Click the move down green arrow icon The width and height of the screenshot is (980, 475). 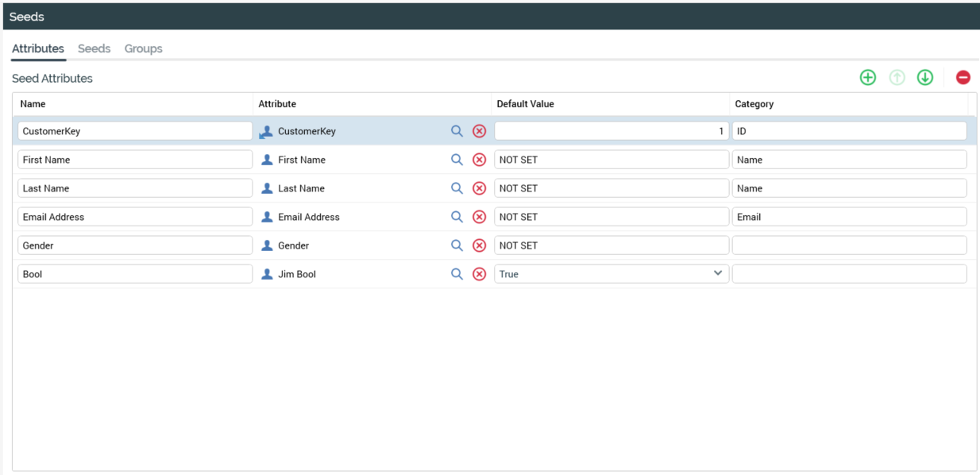pyautogui.click(x=924, y=78)
